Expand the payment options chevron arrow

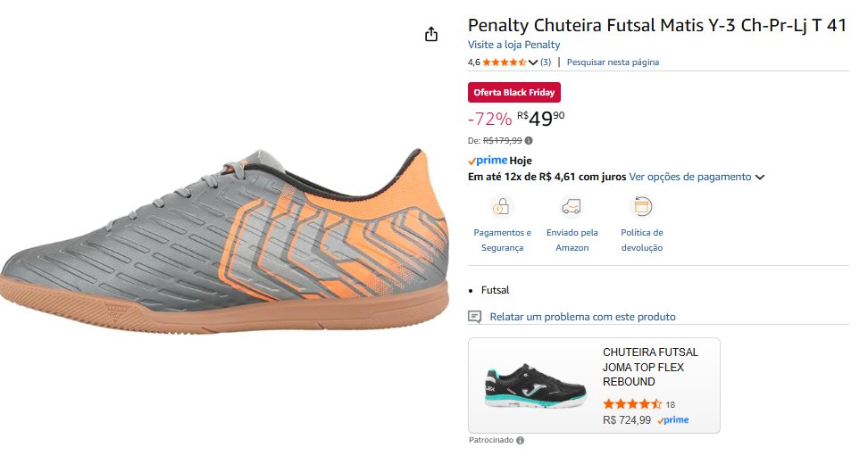[x=760, y=178]
